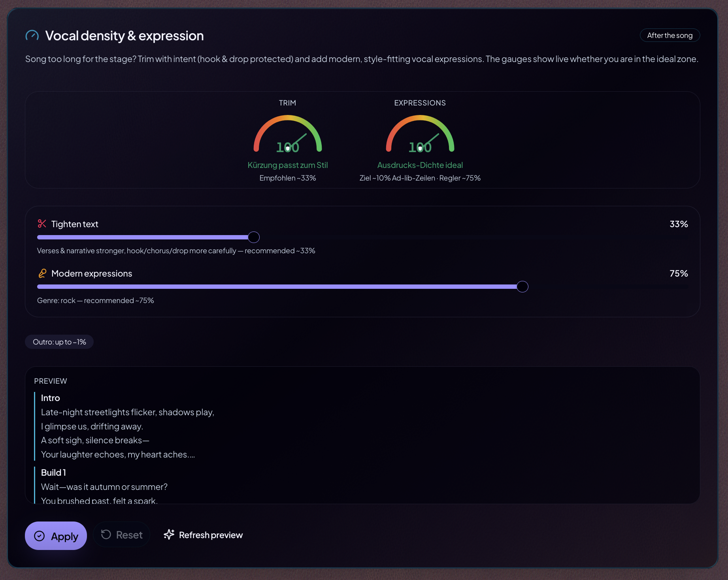Viewport: 728px width, 580px height.
Task: Click the TRIM gauge dial
Action: pyautogui.click(x=288, y=134)
